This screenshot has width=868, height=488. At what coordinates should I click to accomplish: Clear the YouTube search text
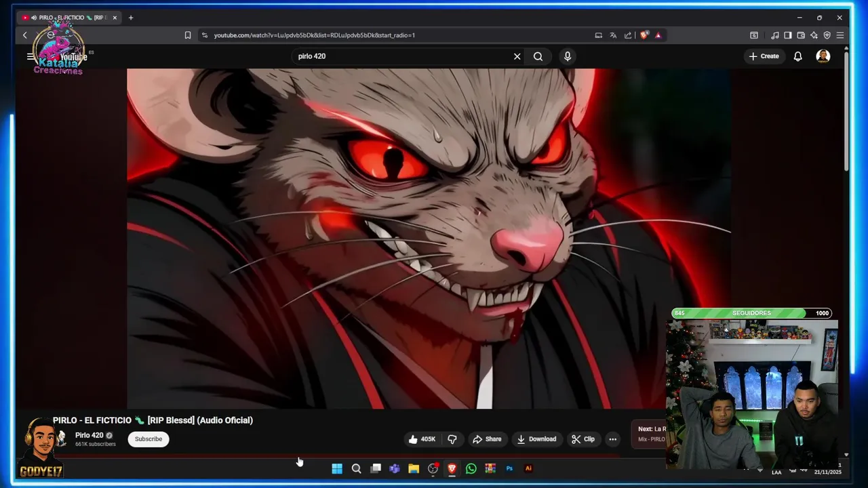click(x=517, y=56)
